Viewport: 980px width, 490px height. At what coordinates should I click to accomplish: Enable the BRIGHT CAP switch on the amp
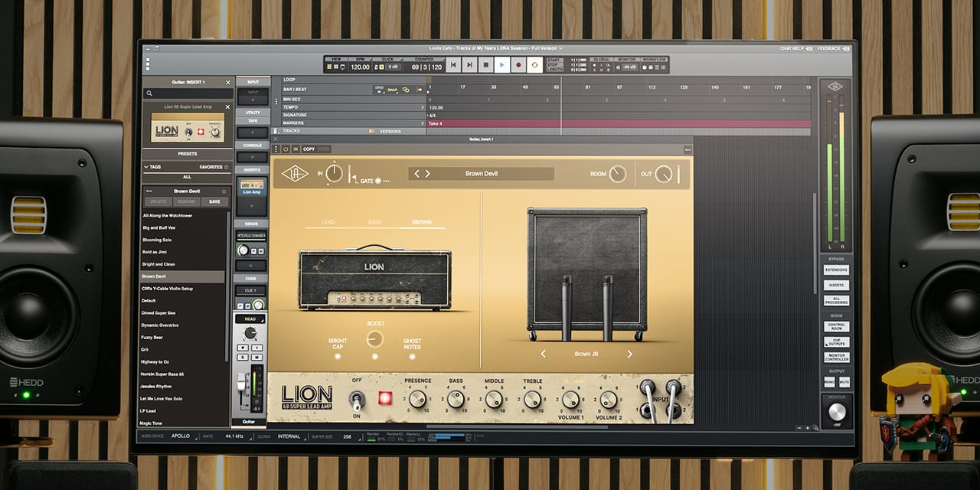point(337,354)
